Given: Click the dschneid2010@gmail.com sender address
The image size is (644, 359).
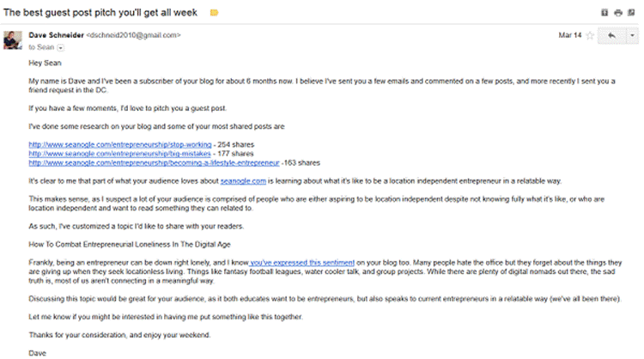Looking at the screenshot, I should 132,35.
